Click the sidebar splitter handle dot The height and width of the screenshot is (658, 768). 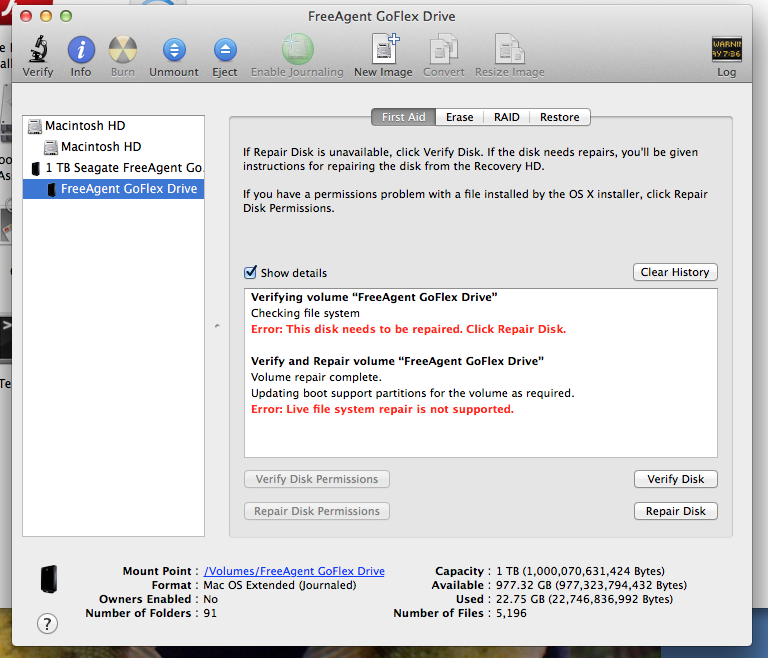pyautogui.click(x=217, y=326)
